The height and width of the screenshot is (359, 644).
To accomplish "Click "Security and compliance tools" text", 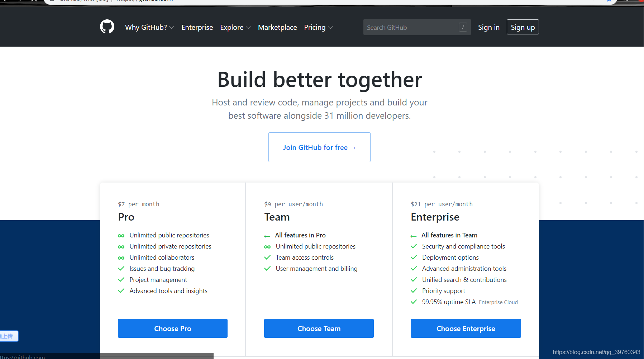I will point(463,246).
